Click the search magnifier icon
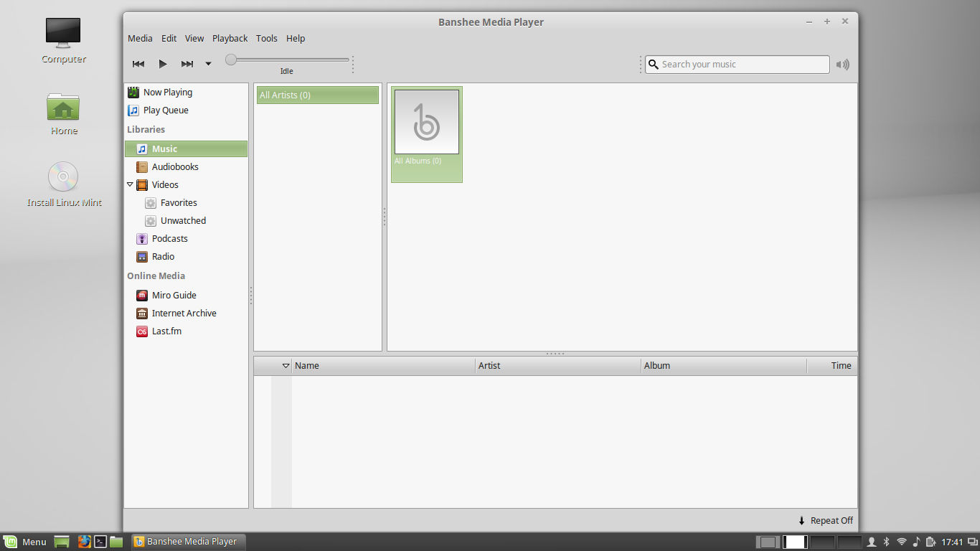This screenshot has width=980, height=551. 653,64
